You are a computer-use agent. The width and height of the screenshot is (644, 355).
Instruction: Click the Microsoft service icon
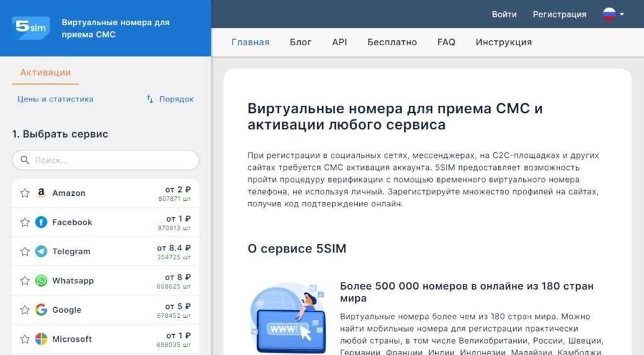42,339
